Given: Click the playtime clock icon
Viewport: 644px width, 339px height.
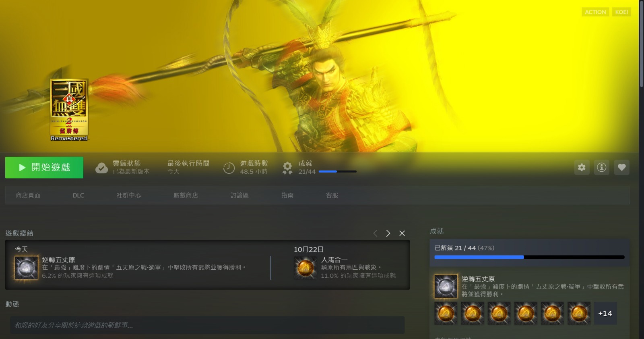Looking at the screenshot, I should 229,168.
